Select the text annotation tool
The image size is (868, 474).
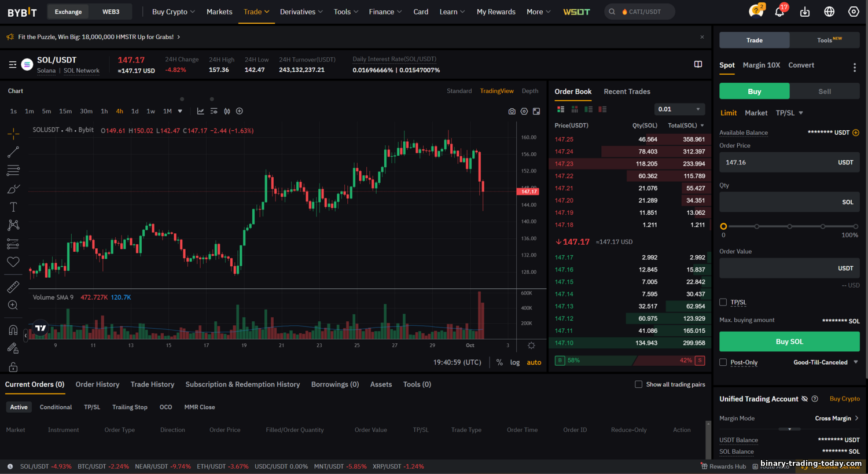click(13, 207)
